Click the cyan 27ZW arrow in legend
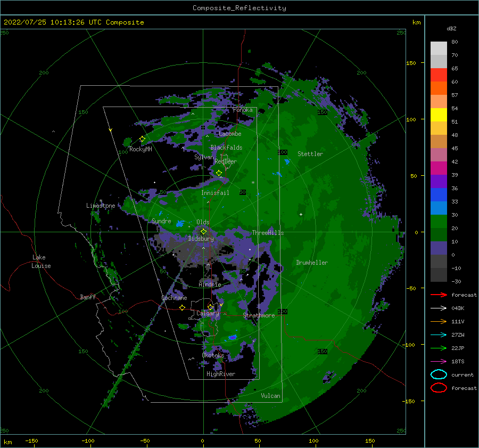Image resolution: width=479 pixels, height=448 pixels. pos(439,335)
